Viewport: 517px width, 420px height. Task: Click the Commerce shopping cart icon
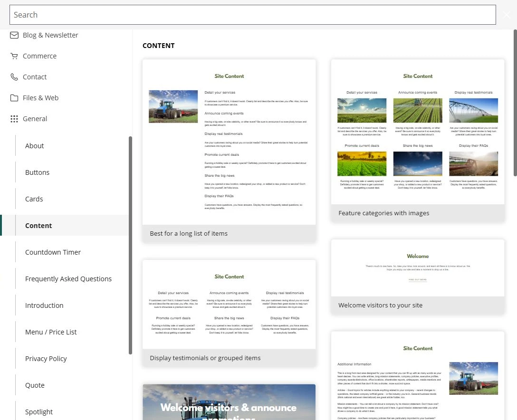pos(14,56)
